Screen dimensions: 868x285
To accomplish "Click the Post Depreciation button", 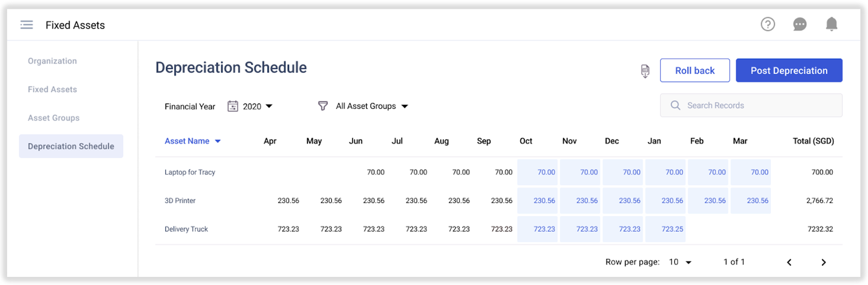I will click(x=789, y=71).
